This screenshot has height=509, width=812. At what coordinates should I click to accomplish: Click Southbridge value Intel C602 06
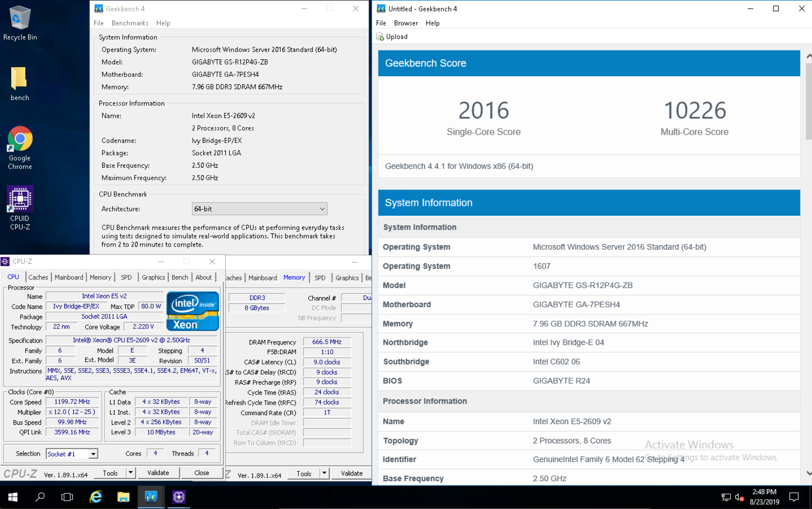click(x=556, y=362)
